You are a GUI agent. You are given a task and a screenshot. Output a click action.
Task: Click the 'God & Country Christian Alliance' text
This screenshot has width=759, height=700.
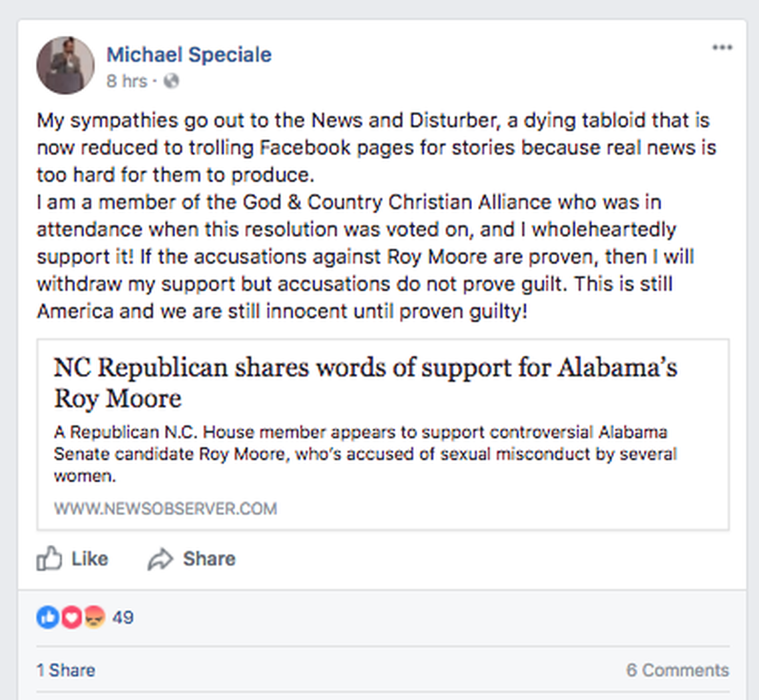tap(372, 202)
